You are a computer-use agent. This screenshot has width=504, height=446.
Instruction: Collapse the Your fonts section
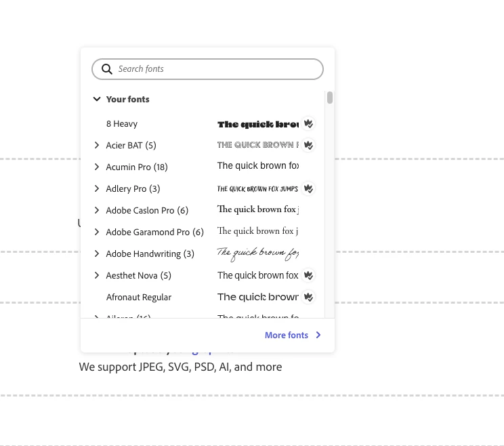pyautogui.click(x=97, y=99)
